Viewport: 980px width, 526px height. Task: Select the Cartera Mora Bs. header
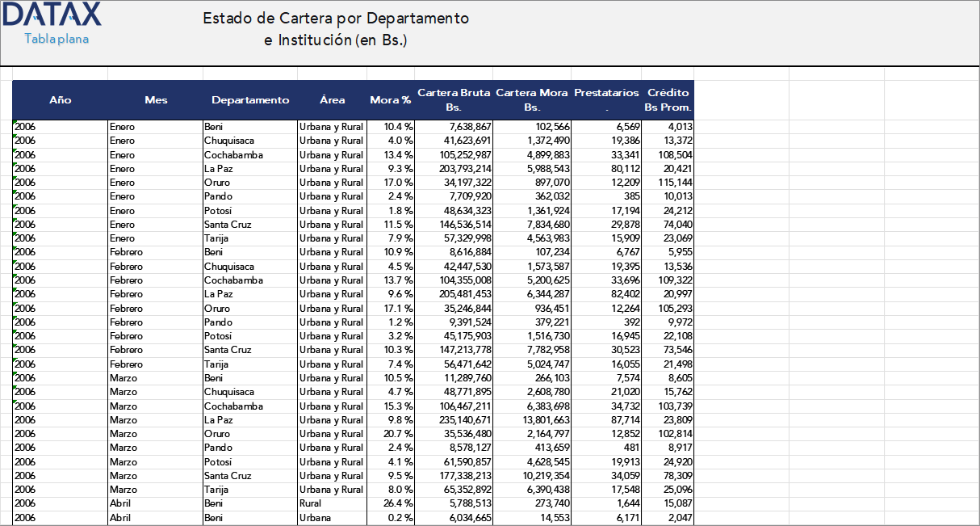[x=532, y=100]
